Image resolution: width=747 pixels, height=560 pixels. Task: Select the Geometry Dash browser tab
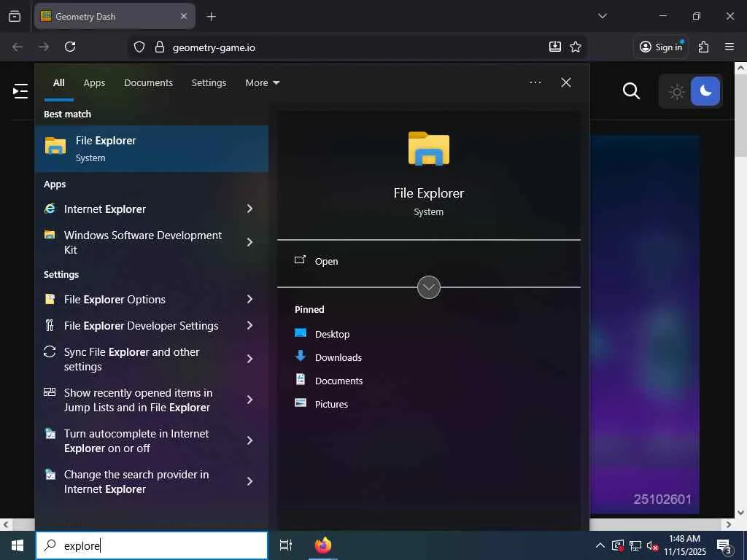[x=115, y=16]
